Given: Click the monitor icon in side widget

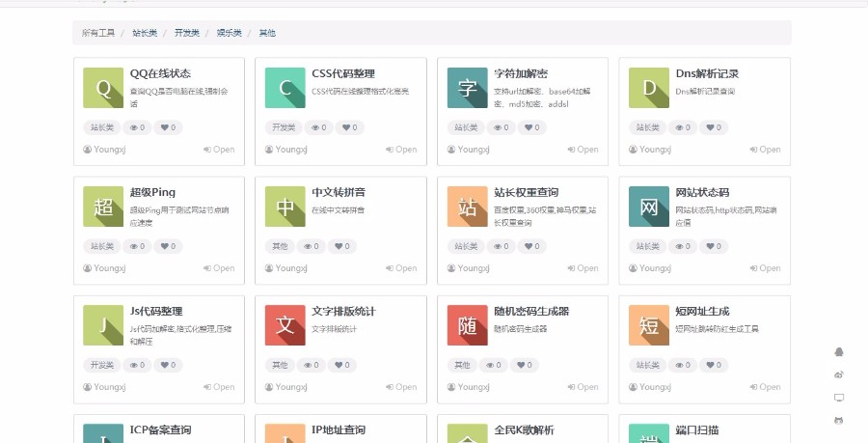Looking at the screenshot, I should [839, 398].
